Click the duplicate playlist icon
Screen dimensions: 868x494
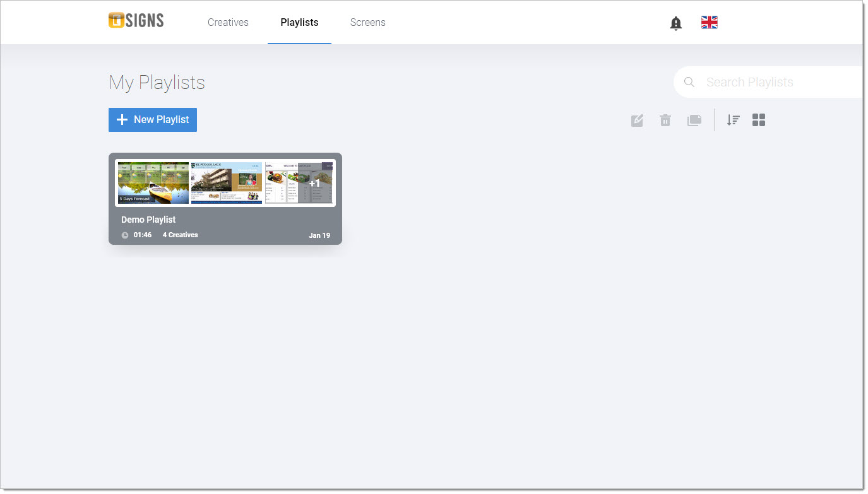(x=694, y=120)
